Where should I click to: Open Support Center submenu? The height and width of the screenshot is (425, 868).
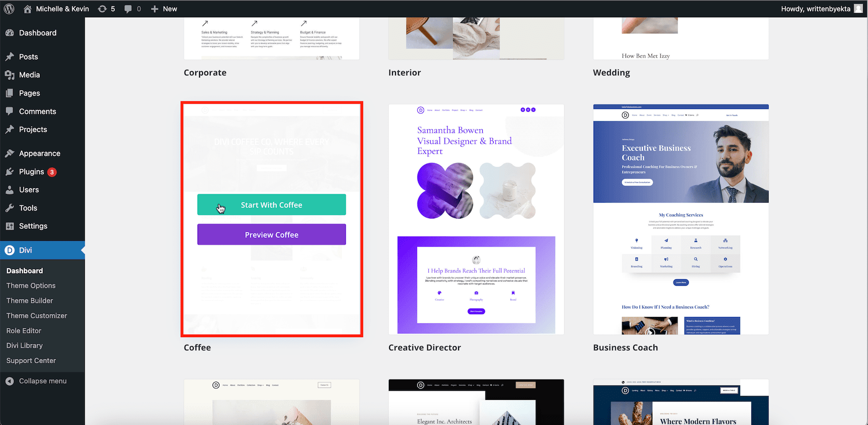click(31, 360)
